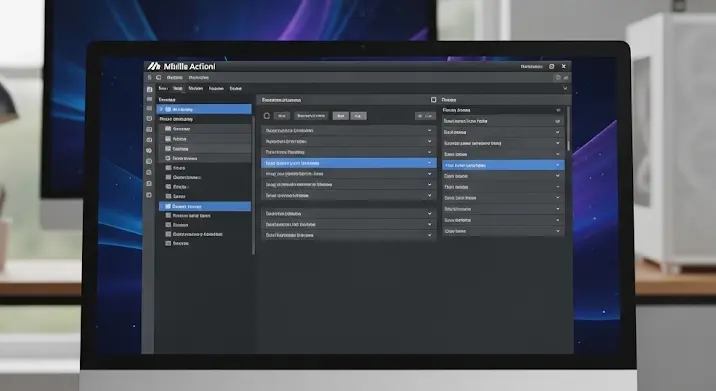Click the circular refresh arrow icon in the toolbar
The height and width of the screenshot is (391, 716).
(158, 78)
